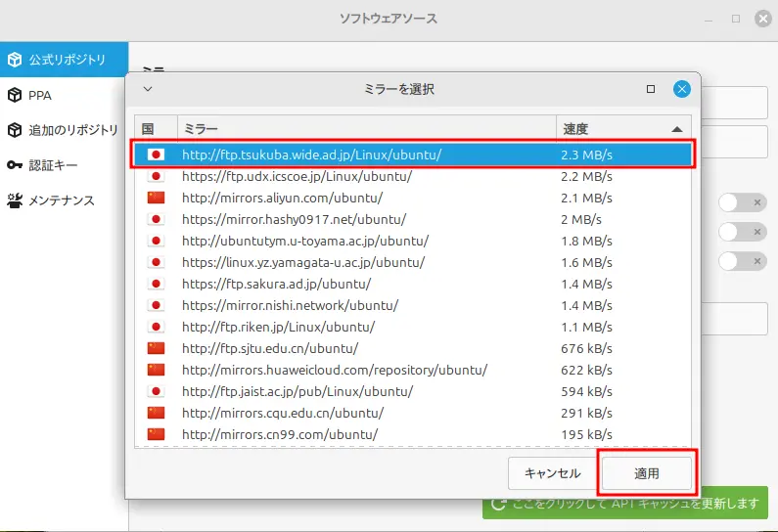
Task: Open the PPA sidebar section
Action: pos(64,95)
